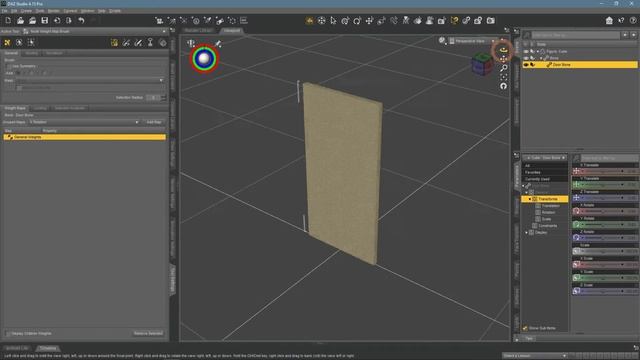
Task: Click the viewport pan arrows icon
Action: point(503,59)
